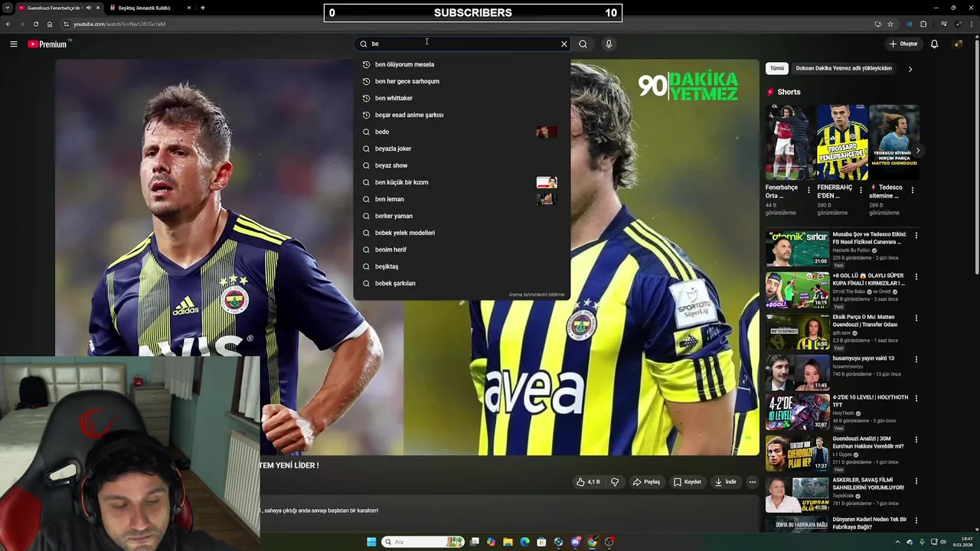
Task: Open options for Tedesco sitemine Short
Action: (912, 190)
